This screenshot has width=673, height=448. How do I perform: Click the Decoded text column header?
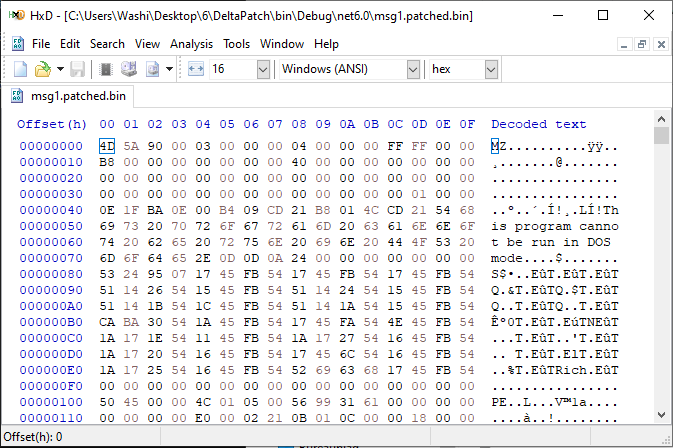(539, 124)
